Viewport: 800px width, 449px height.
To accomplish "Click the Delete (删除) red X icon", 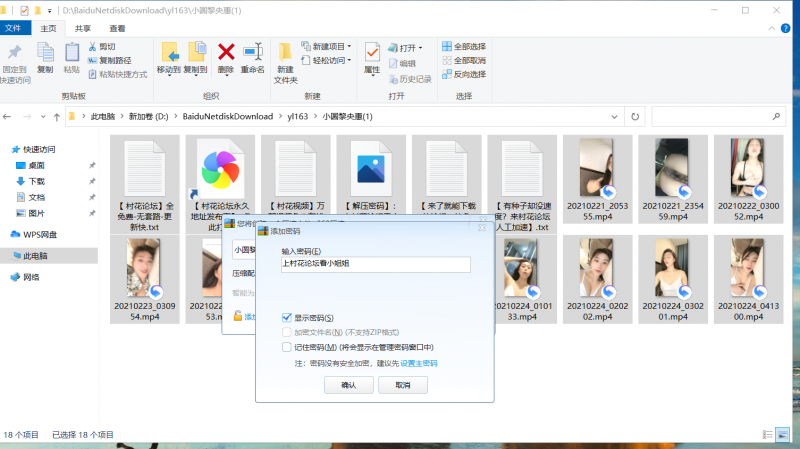I will [226, 52].
